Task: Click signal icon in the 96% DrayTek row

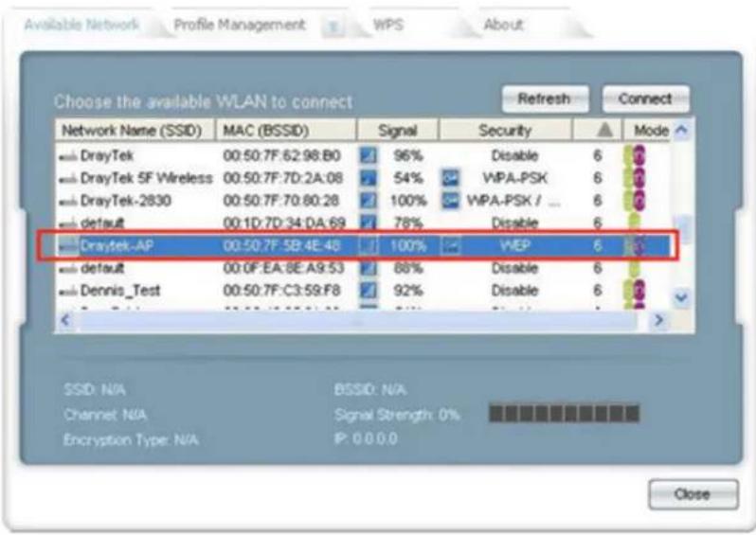Action: coord(369,155)
